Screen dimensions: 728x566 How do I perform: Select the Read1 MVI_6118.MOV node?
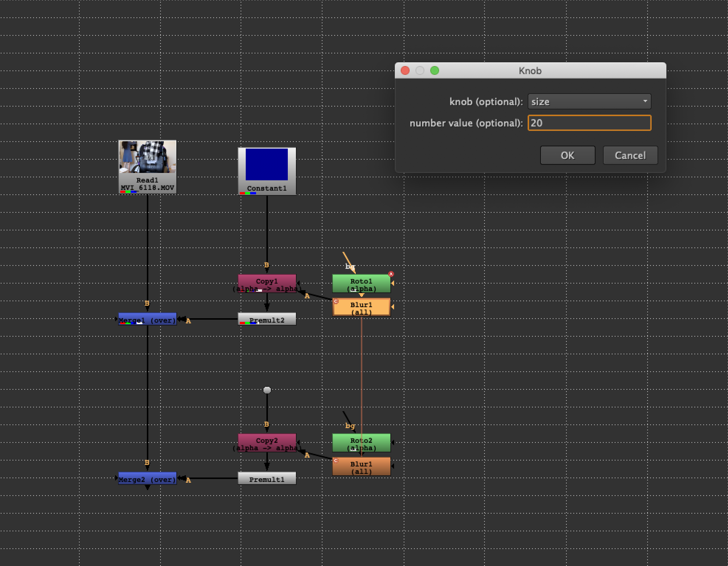click(x=147, y=167)
